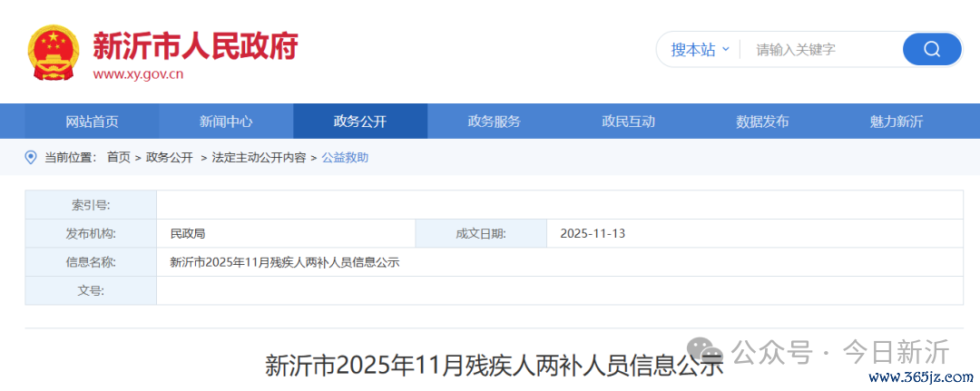Click 法定主动公开内容 breadcrumb link
Image resolution: width=980 pixels, height=391 pixels.
point(259,158)
